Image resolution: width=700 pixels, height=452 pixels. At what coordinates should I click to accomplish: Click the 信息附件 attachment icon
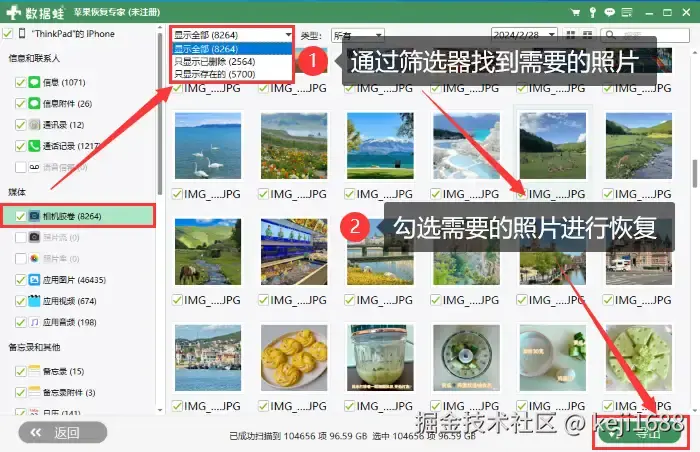click(34, 104)
